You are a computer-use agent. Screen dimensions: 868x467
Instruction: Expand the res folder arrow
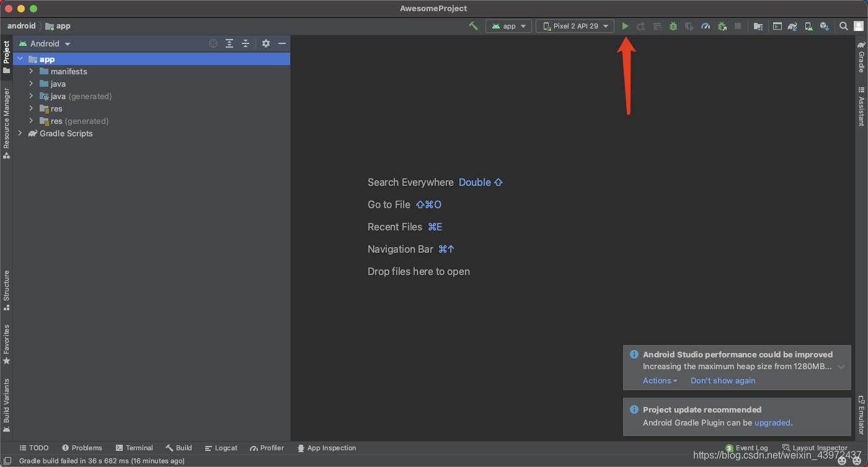pos(31,108)
